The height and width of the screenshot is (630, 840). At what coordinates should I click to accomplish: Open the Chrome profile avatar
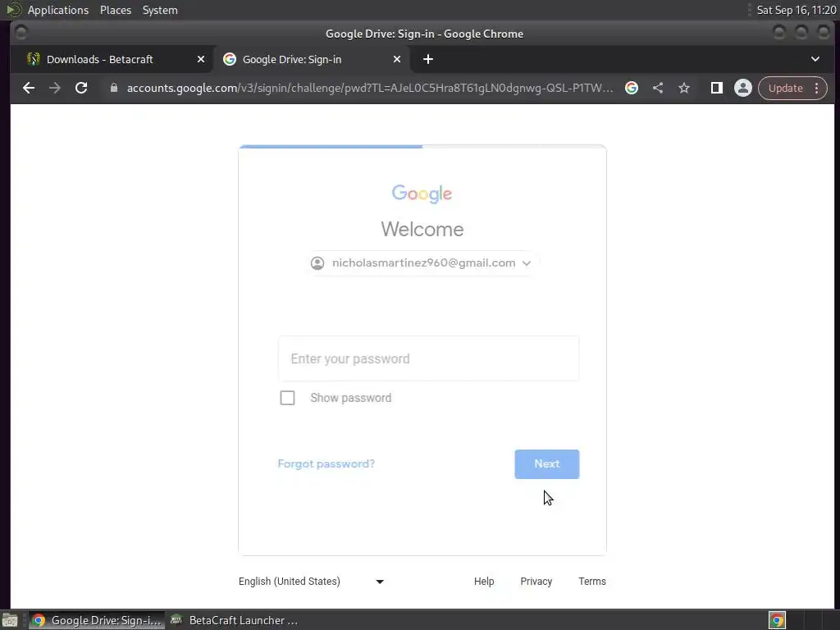point(743,88)
